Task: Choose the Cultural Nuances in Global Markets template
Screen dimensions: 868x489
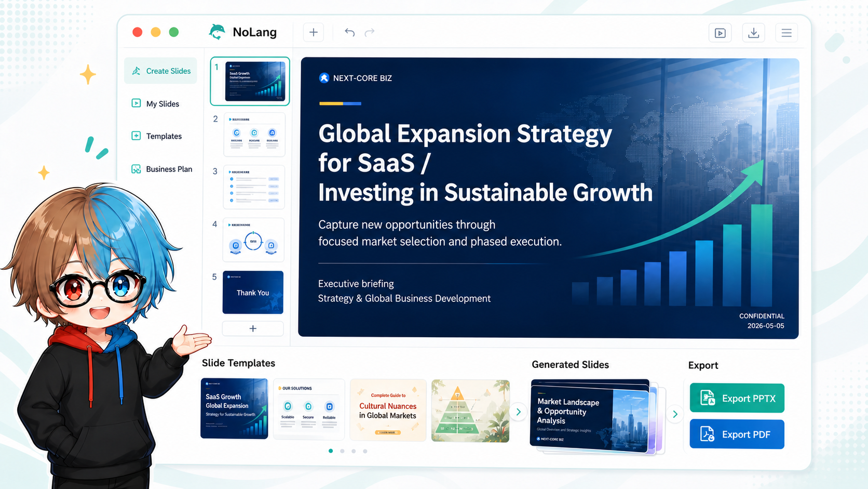Action: [x=388, y=410]
